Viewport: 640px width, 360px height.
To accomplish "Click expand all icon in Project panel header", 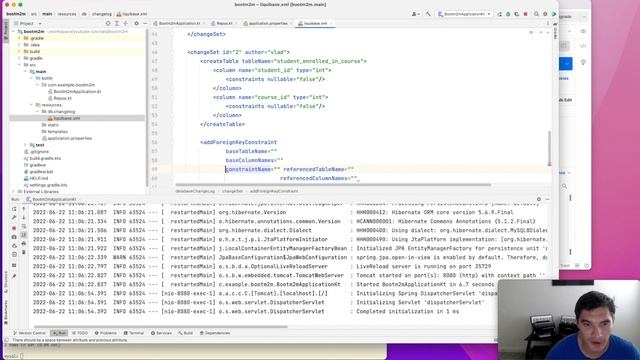I will tap(117, 24).
